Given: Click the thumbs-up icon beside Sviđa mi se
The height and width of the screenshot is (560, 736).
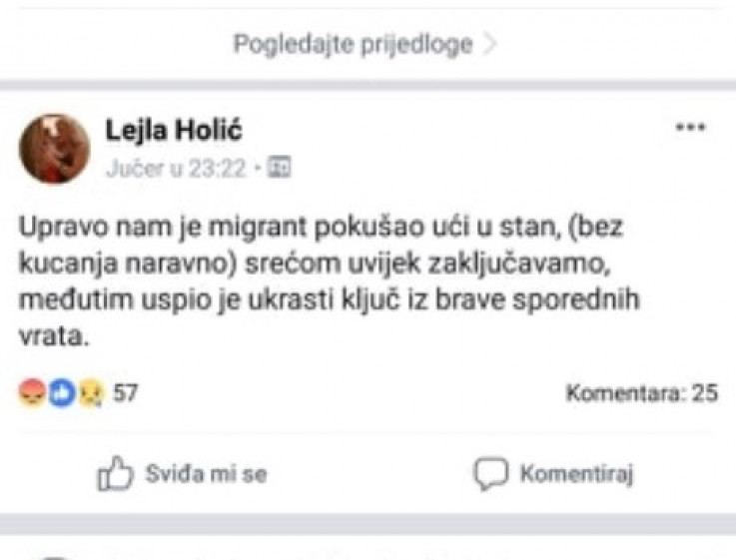Looking at the screenshot, I should [x=116, y=474].
